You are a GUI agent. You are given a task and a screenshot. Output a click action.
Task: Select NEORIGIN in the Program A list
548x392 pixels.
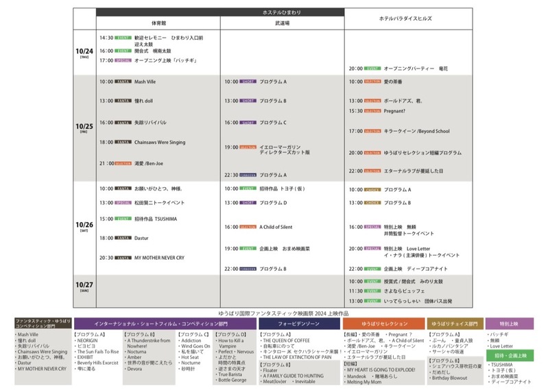click(87, 341)
